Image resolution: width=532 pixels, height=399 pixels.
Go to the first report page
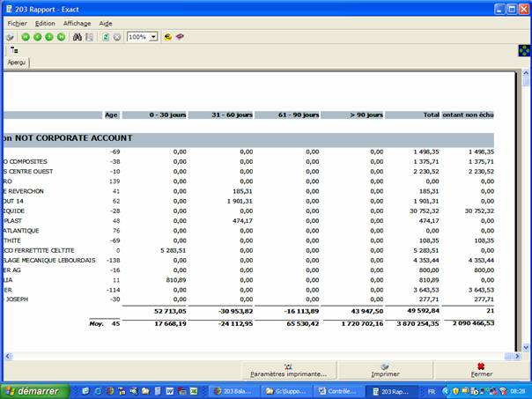26,37
